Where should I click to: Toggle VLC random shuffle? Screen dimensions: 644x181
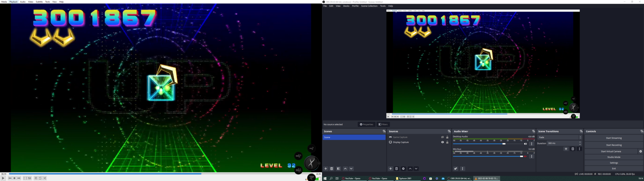(x=45, y=178)
